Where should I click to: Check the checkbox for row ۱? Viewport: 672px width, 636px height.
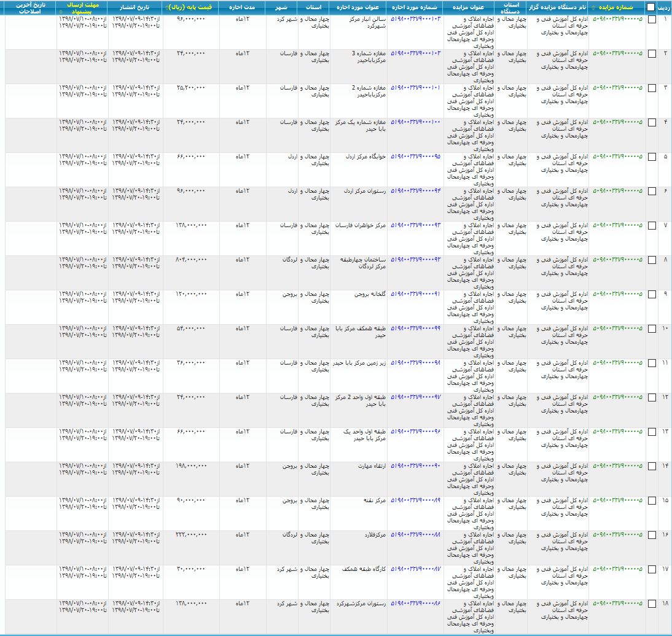click(652, 19)
